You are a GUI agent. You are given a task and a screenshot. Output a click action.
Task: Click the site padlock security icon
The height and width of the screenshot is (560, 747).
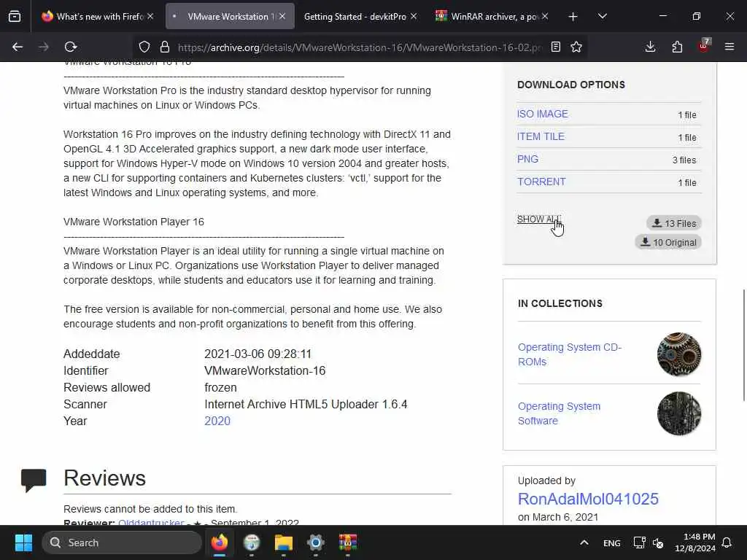pyautogui.click(x=165, y=47)
